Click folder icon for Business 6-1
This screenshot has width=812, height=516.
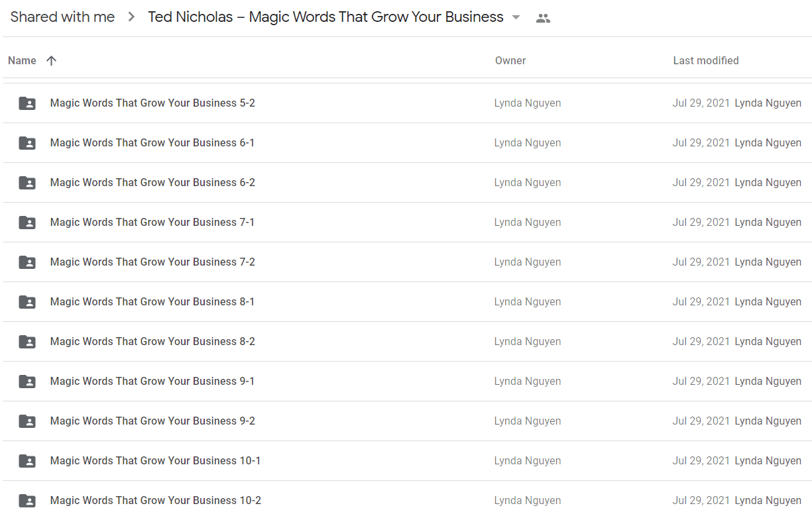coord(27,143)
